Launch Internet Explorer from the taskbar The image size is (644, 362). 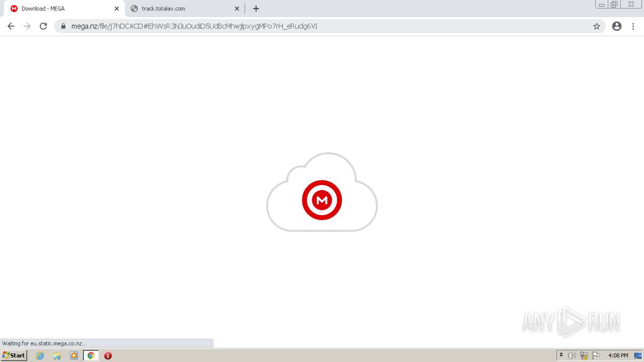pyautogui.click(x=40, y=355)
